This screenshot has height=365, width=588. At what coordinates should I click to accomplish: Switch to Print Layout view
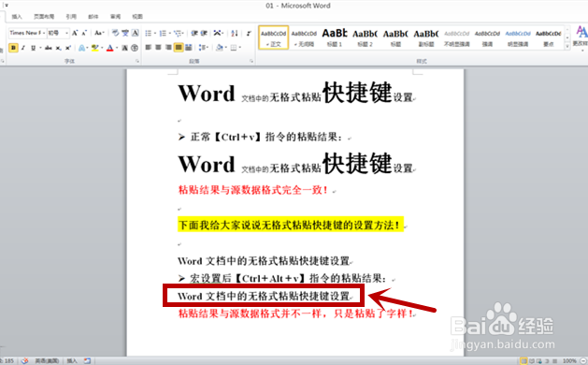(x=523, y=361)
